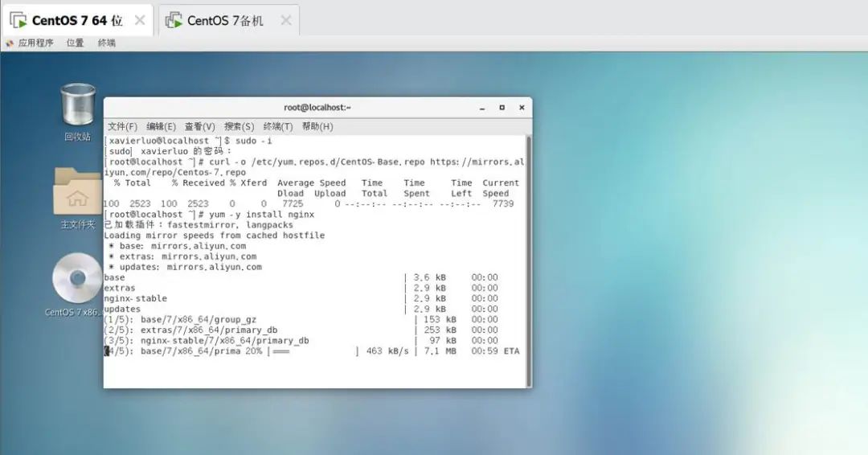Click the '* extras: mirrors.aliyun.com' line
The height and width of the screenshot is (455, 868).
coord(182,256)
